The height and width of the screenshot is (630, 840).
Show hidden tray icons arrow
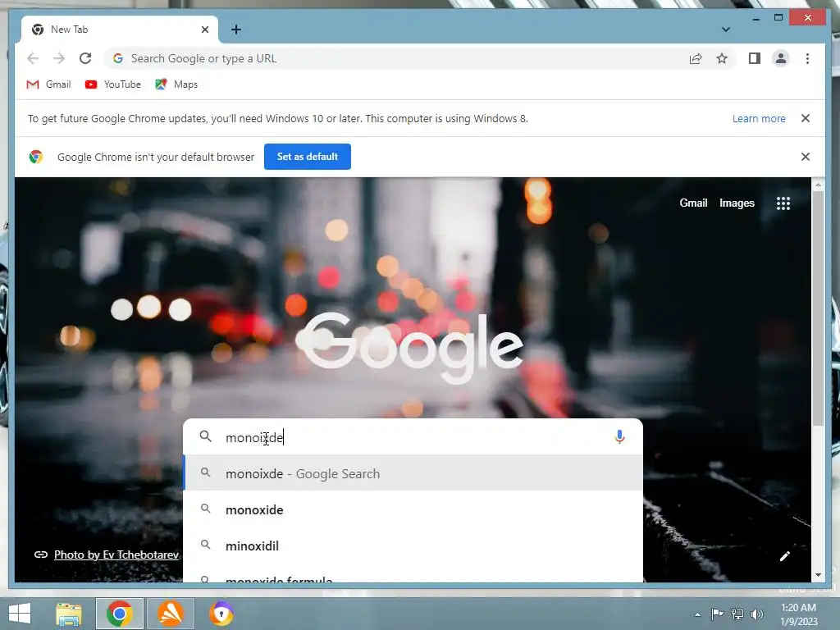(697, 614)
